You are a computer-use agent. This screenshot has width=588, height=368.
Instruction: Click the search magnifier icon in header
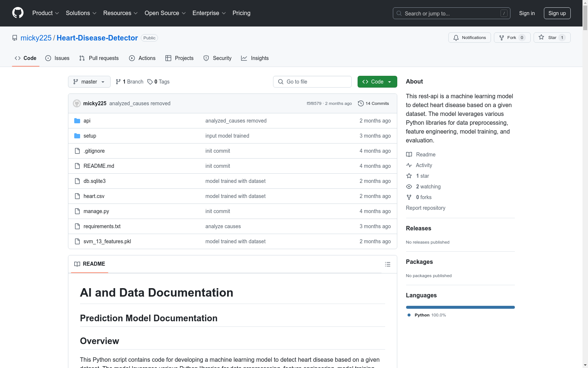tap(399, 13)
